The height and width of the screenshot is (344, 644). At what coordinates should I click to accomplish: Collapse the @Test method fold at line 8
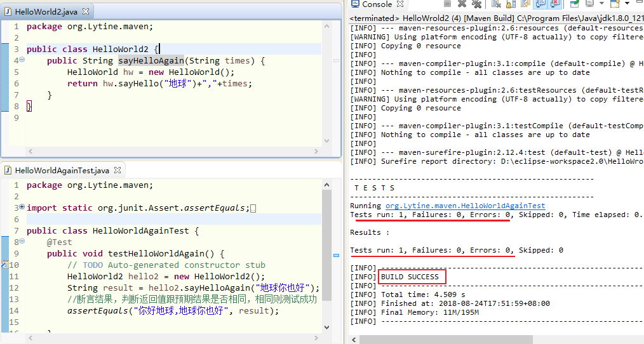point(22,241)
